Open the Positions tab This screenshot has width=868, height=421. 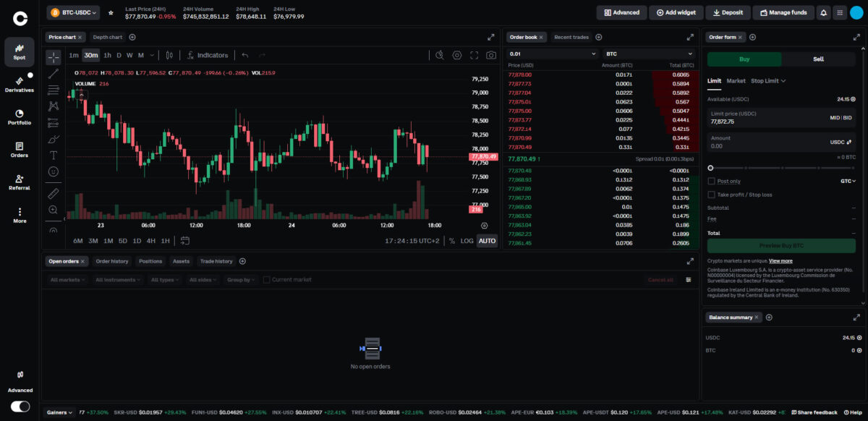click(x=150, y=261)
